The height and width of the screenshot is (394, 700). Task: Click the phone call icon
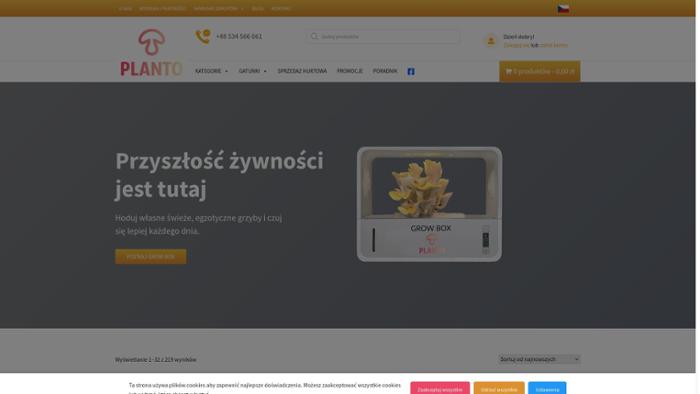tap(203, 36)
